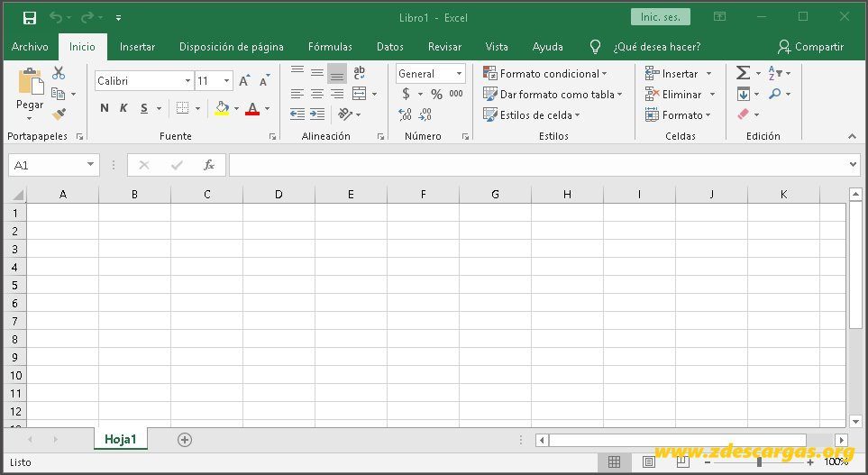The height and width of the screenshot is (475, 868).
Task: Click the text orientation icon
Action: [x=345, y=114]
